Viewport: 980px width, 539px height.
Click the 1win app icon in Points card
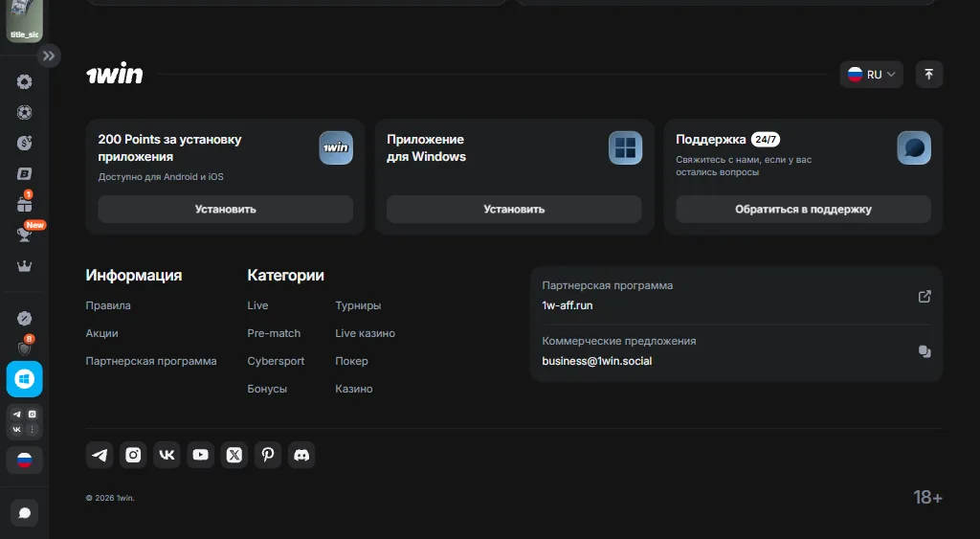[336, 147]
